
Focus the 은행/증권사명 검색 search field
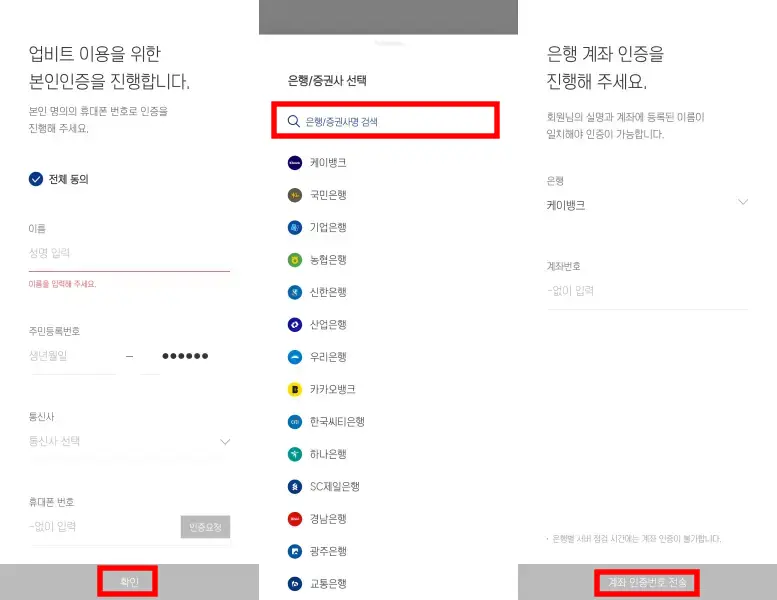(386, 121)
